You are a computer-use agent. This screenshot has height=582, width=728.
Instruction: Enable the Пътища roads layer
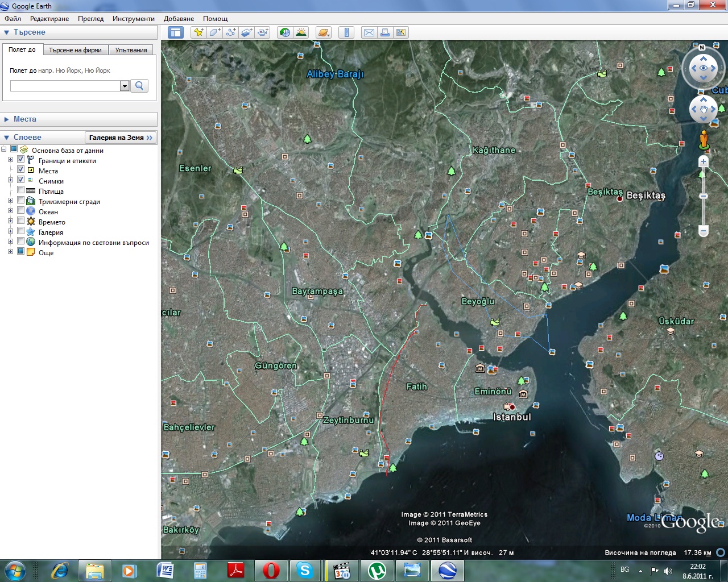pyautogui.click(x=21, y=190)
